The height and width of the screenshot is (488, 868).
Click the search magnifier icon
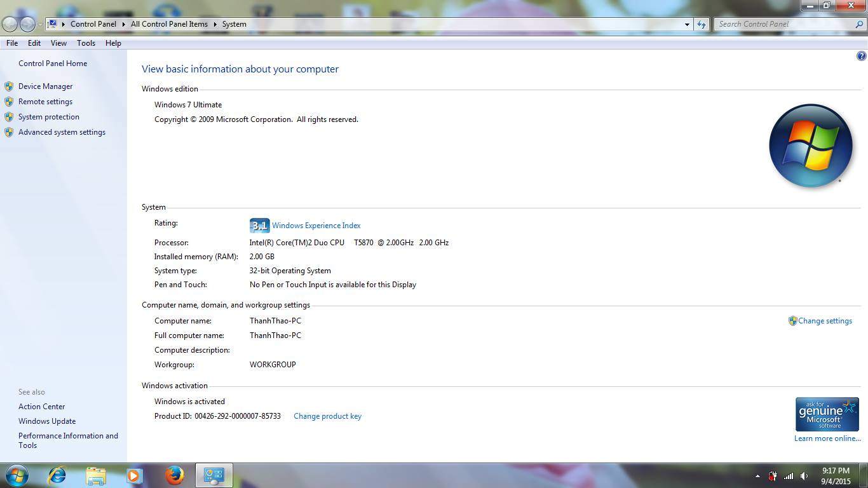[x=860, y=24]
